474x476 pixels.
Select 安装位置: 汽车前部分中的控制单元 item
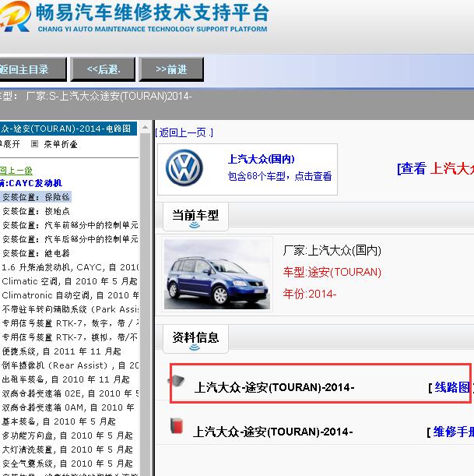point(70,225)
